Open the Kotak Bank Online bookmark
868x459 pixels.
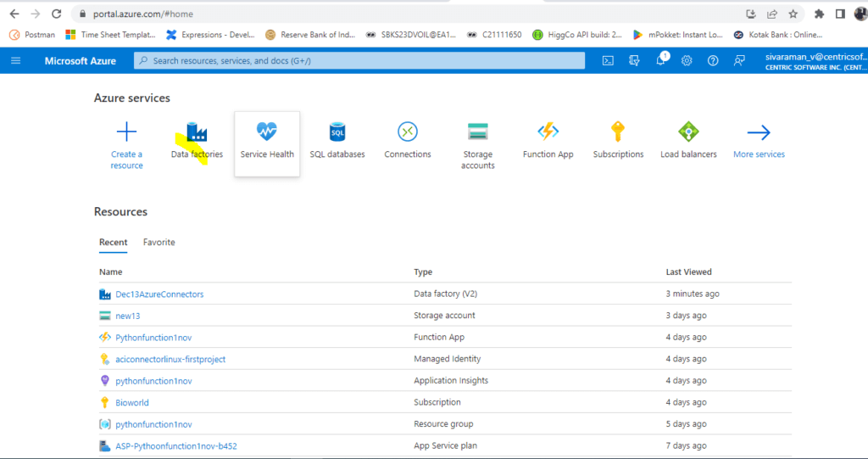click(778, 35)
